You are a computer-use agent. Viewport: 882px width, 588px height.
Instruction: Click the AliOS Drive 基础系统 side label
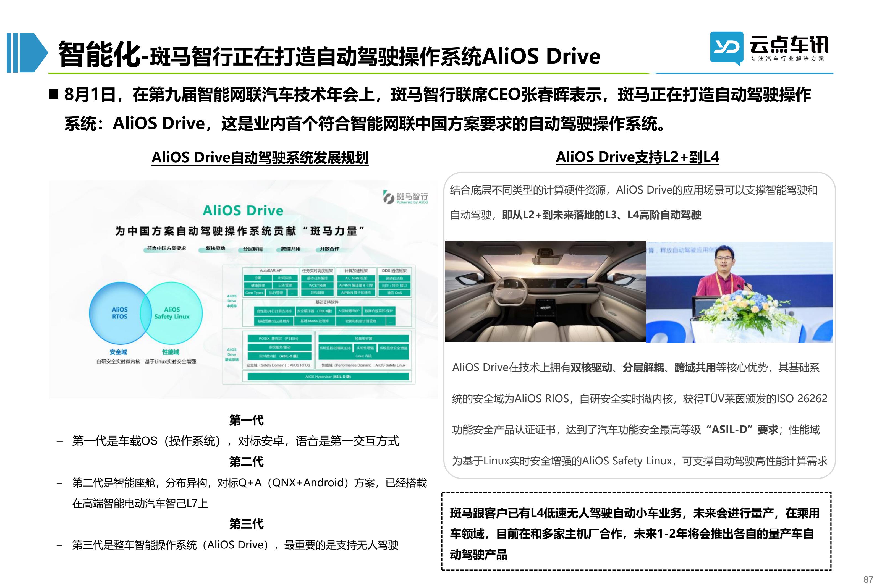[232, 354]
